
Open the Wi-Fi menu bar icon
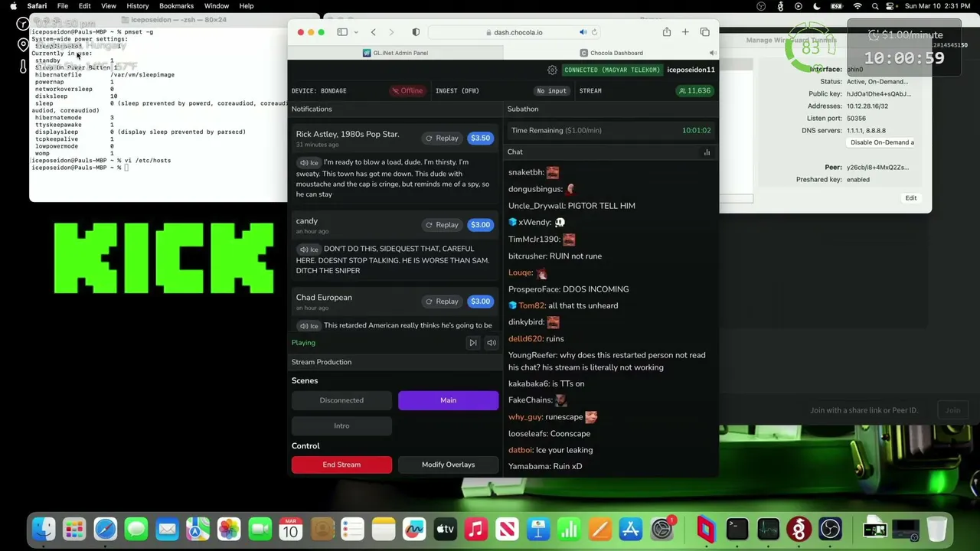(x=857, y=6)
